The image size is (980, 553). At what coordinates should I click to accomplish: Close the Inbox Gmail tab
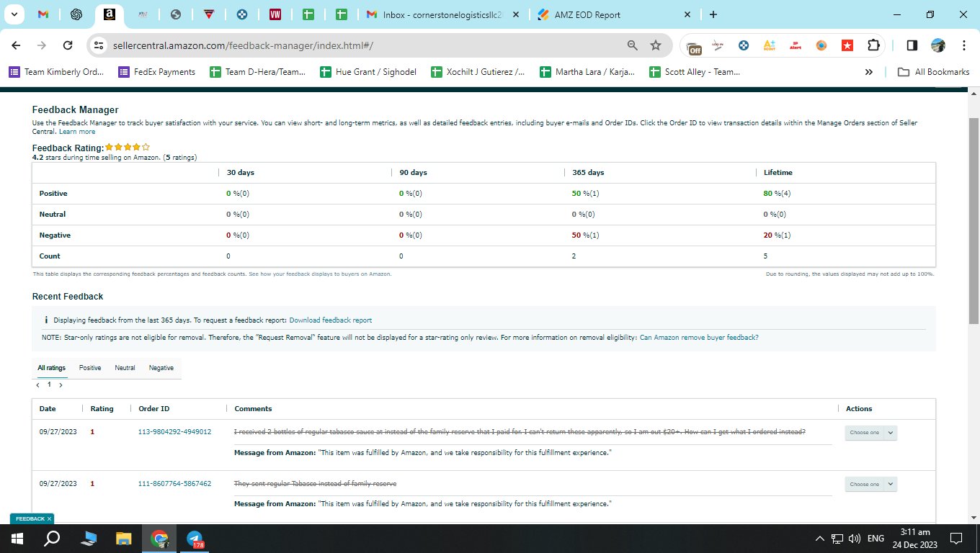point(514,14)
